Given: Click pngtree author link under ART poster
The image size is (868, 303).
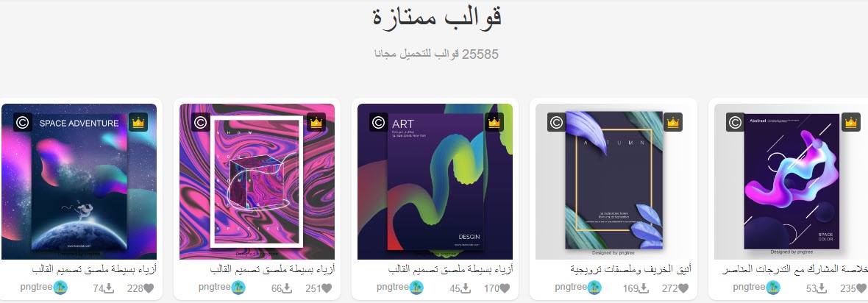Looking at the screenshot, I should [x=393, y=287].
